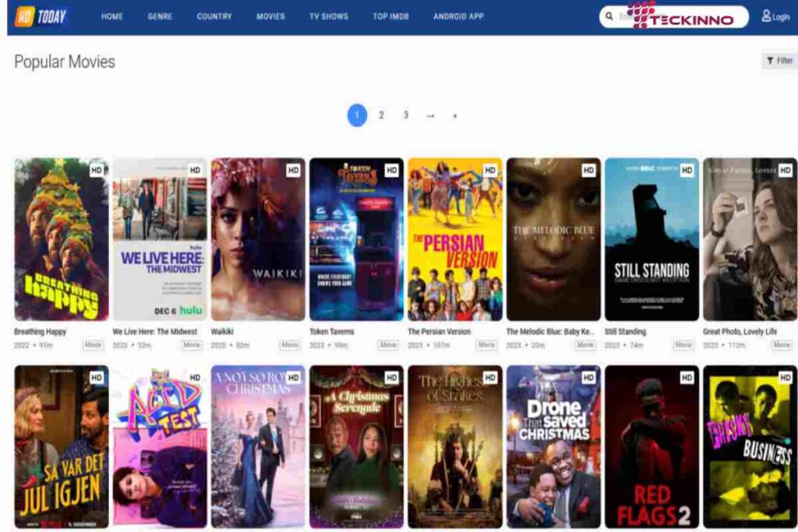The image size is (798, 532).
Task: Click HD badge on Still Standing poster
Action: pyautogui.click(x=687, y=170)
